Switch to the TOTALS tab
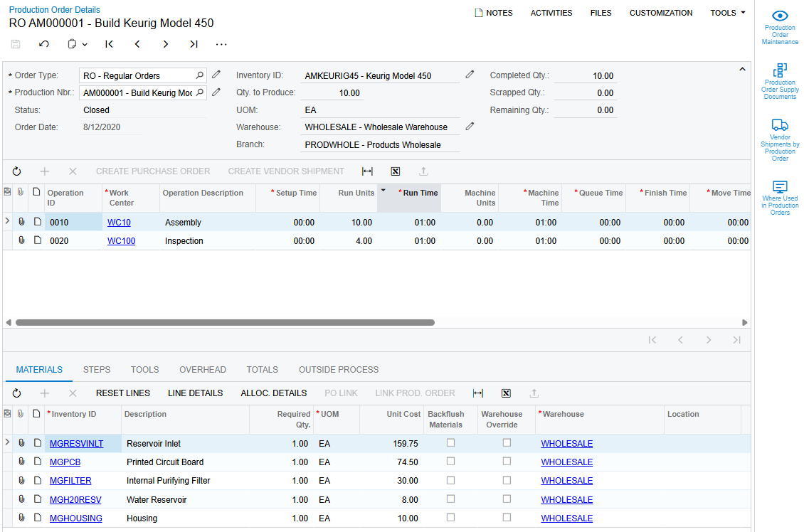 point(262,370)
